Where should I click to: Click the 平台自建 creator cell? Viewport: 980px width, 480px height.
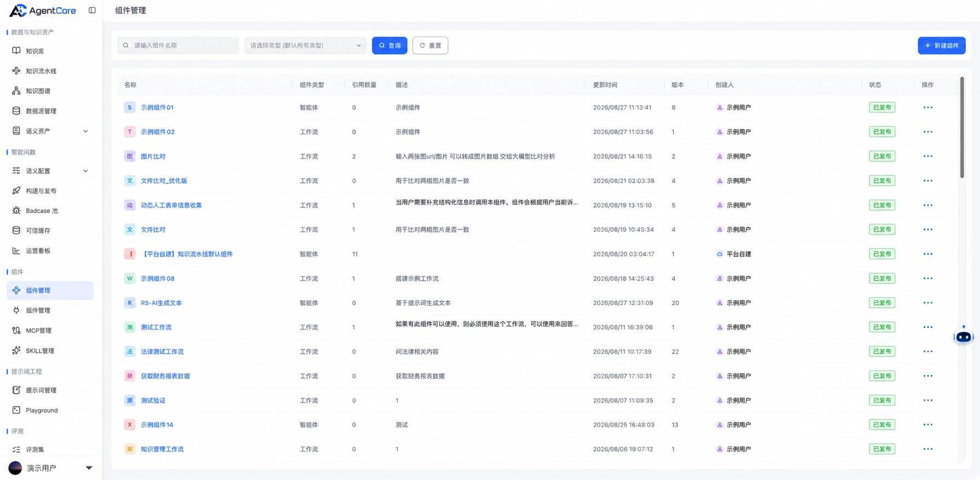coord(734,254)
